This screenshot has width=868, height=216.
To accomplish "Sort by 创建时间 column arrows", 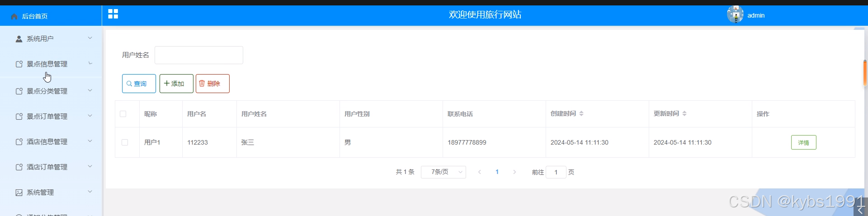I will 581,114.
